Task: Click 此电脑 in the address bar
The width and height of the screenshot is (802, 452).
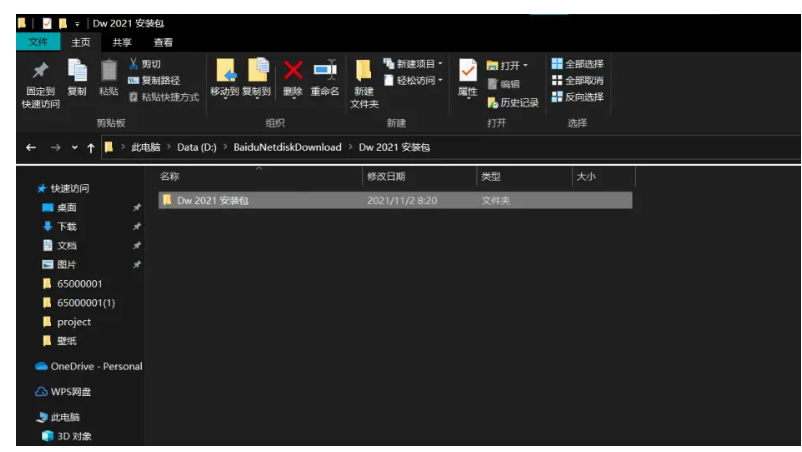Action: click(146, 147)
